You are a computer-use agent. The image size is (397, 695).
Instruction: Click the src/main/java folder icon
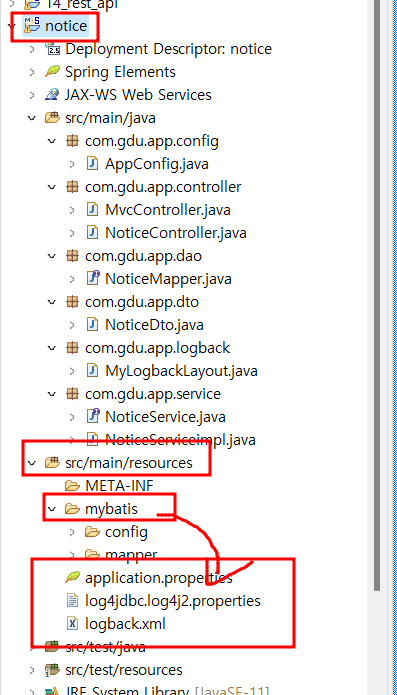[52, 117]
